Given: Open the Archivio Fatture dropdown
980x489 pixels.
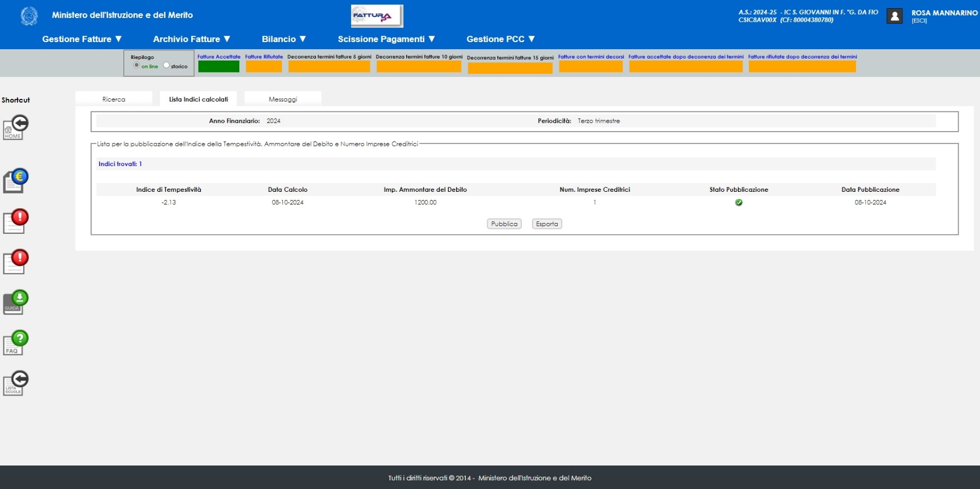Looking at the screenshot, I should [x=192, y=39].
